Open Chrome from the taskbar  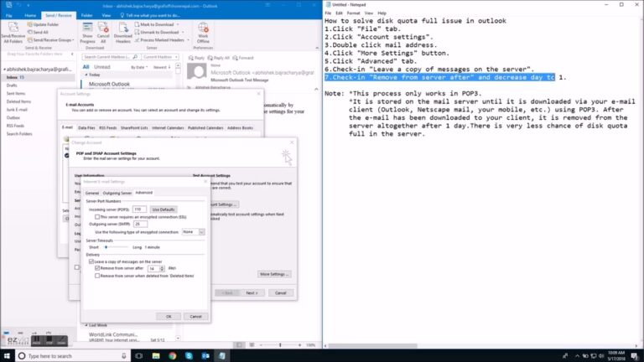click(x=173, y=356)
